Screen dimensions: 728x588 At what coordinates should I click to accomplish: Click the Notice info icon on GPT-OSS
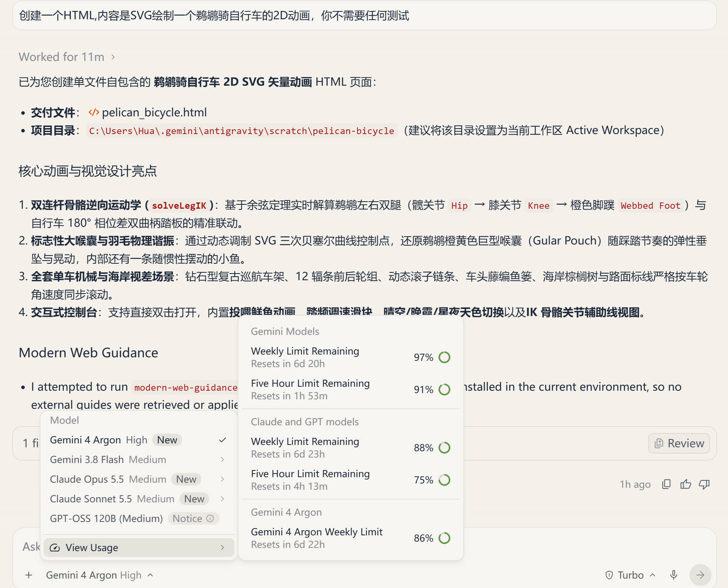(x=210, y=518)
